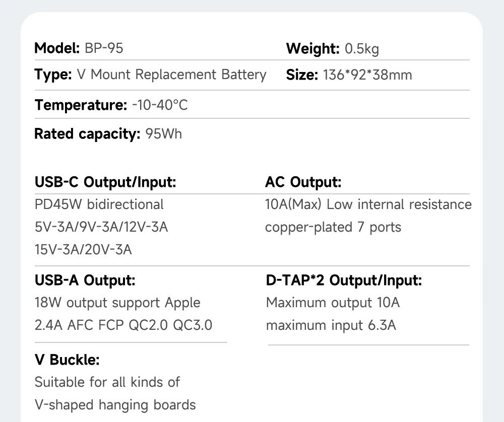This screenshot has height=422, width=504.
Task: Click the USB-C Output/Input heading
Action: (105, 182)
